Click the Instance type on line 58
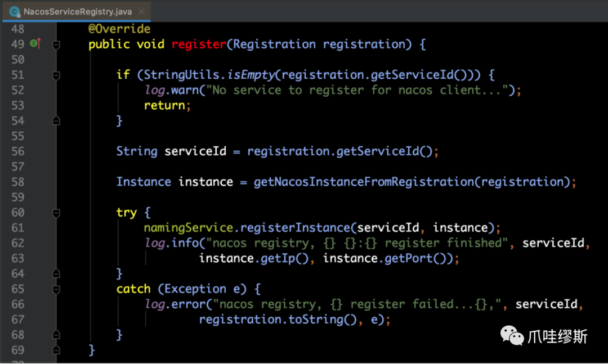The height and width of the screenshot is (364, 608). [x=144, y=182]
